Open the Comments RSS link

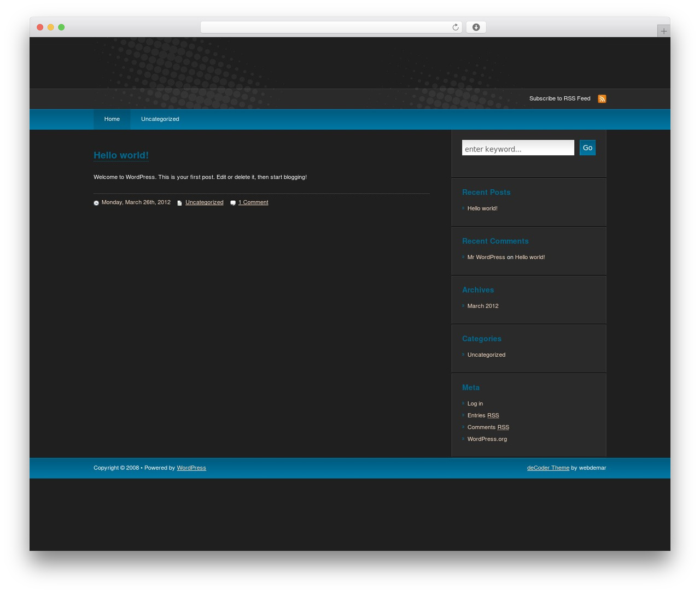pos(488,428)
